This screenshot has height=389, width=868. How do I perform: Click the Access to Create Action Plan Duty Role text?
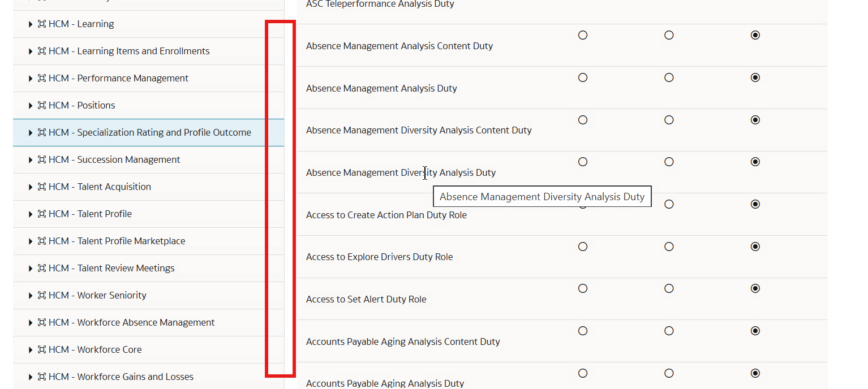pos(386,215)
